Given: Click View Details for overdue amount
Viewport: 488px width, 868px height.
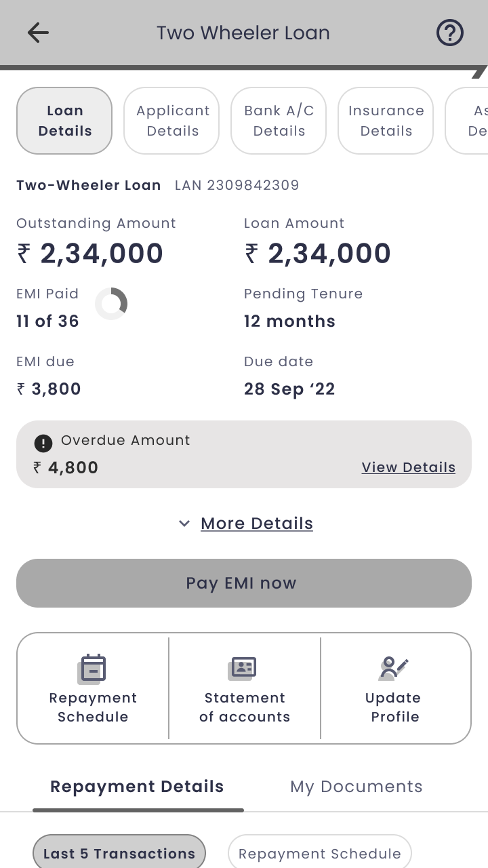Looking at the screenshot, I should click(x=408, y=467).
